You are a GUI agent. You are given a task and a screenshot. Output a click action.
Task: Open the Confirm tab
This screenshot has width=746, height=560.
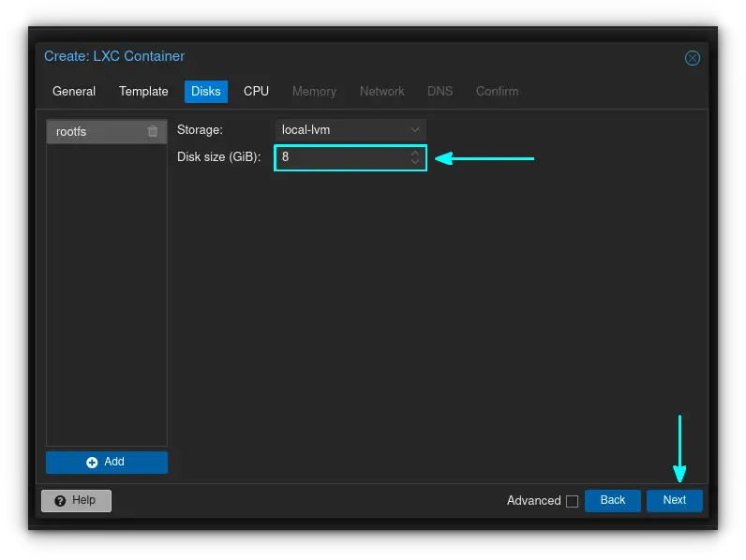pos(497,91)
